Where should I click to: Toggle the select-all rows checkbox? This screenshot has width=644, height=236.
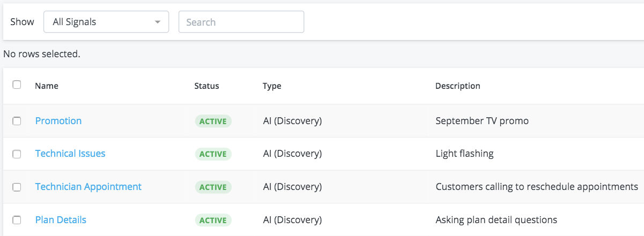pos(17,85)
